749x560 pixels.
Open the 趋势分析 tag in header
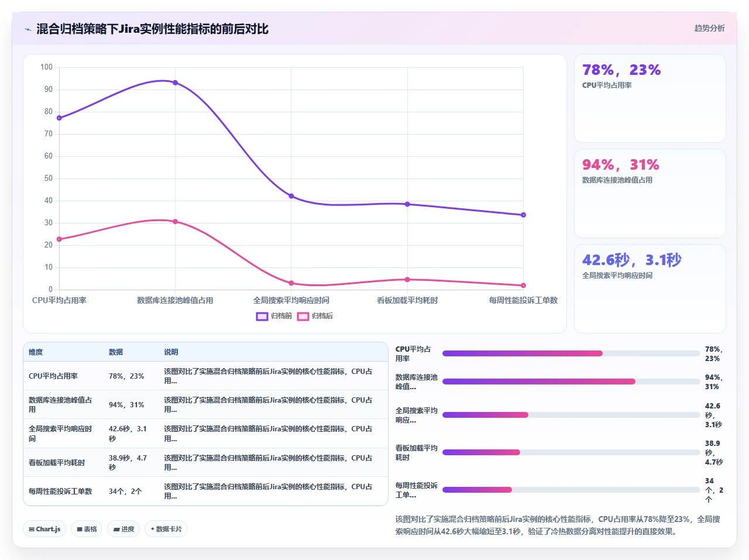pyautogui.click(x=709, y=28)
